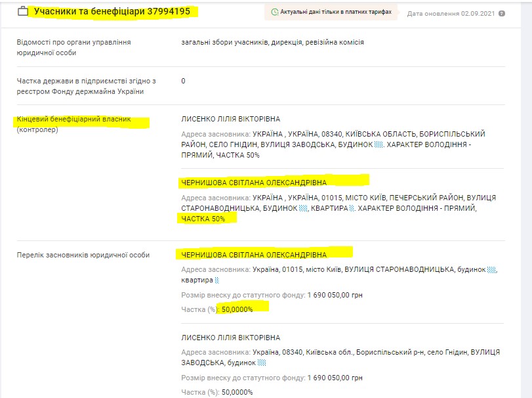Click the 'Кінцевий бенефіціарний власник' label
This screenshot has width=532, height=398.
74,120
